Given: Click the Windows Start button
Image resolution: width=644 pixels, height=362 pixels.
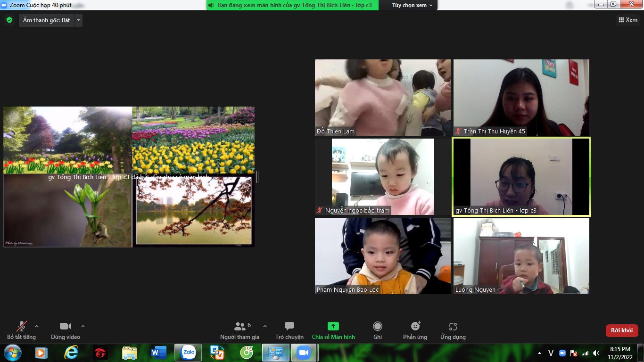Looking at the screenshot, I should [x=12, y=353].
